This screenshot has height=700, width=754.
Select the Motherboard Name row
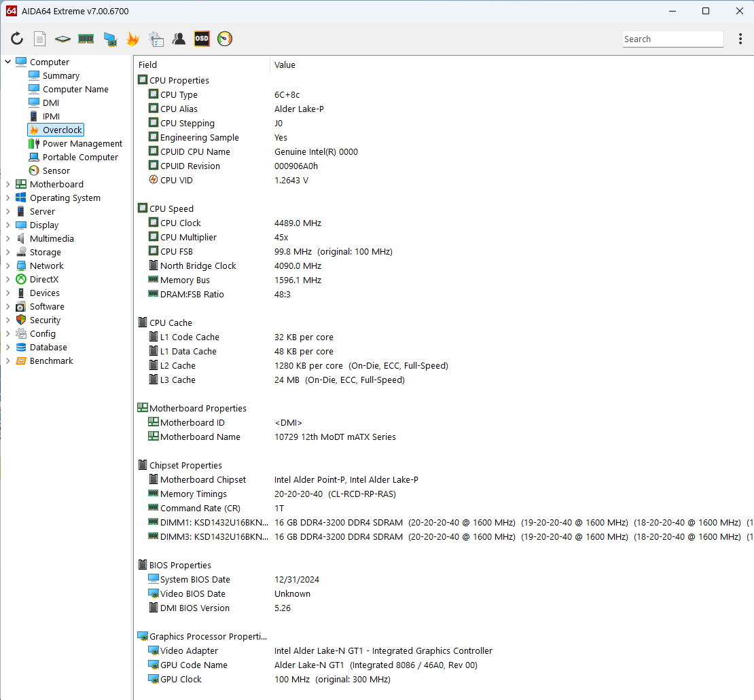coord(444,437)
